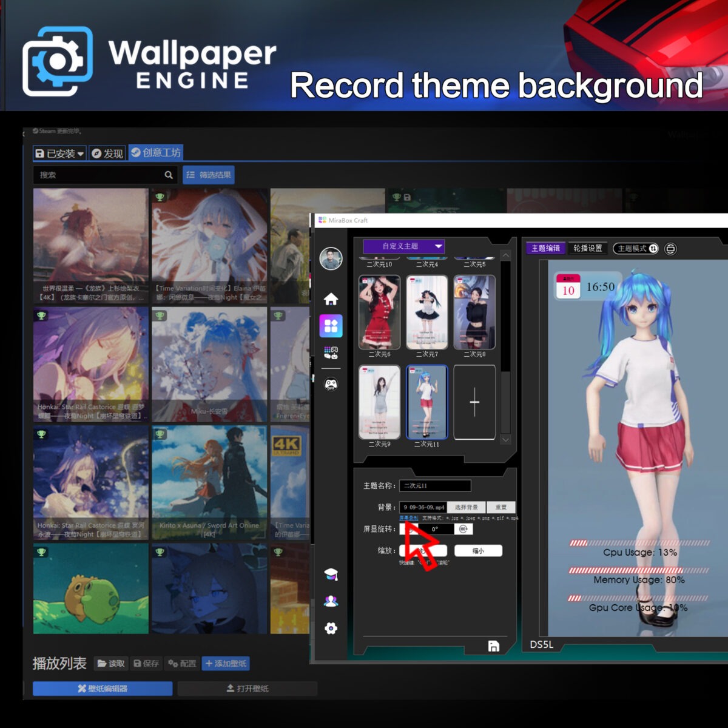
Task: Click the theme list scrollbar down arrow
Action: tap(505, 439)
